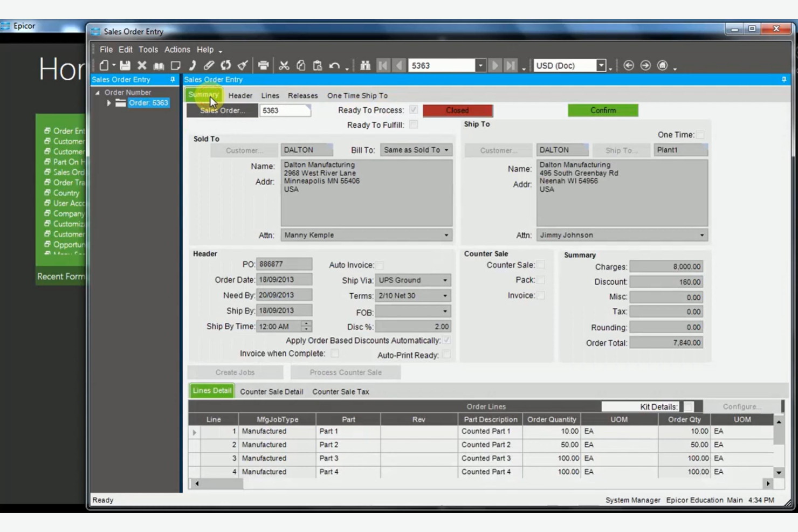Click the Refresh icon on the toolbar

(x=225, y=65)
